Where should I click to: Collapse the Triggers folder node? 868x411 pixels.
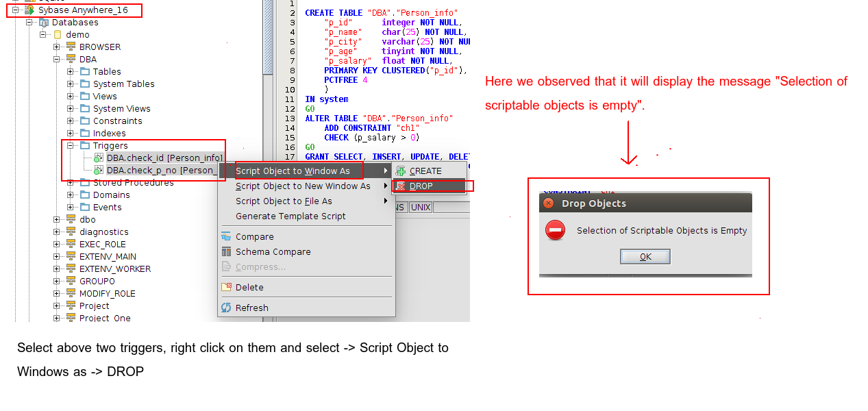click(71, 146)
